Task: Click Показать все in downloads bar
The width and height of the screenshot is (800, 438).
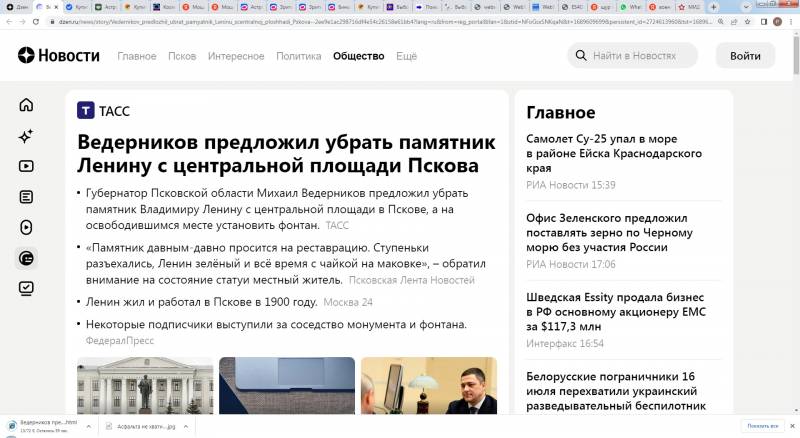Action: (761, 426)
